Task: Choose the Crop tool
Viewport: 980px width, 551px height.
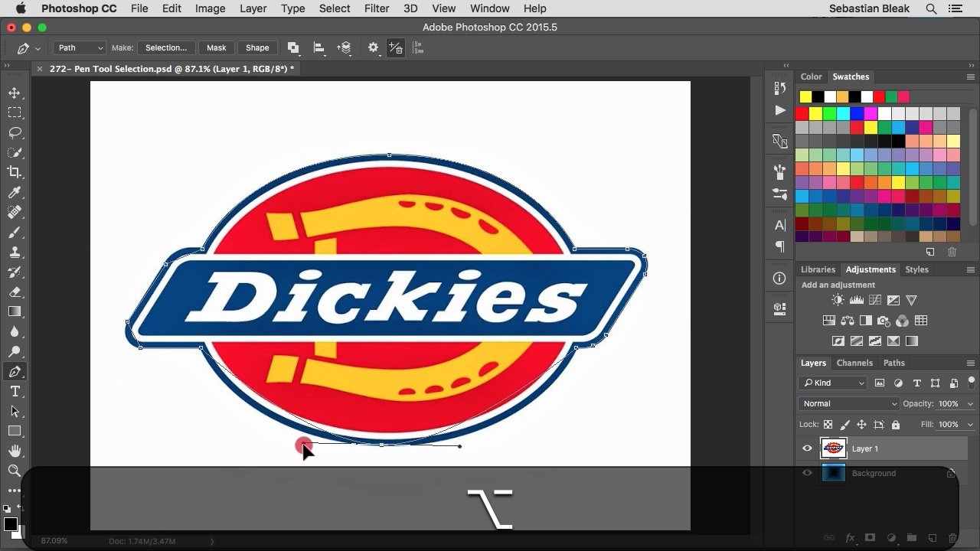Action: 15,172
